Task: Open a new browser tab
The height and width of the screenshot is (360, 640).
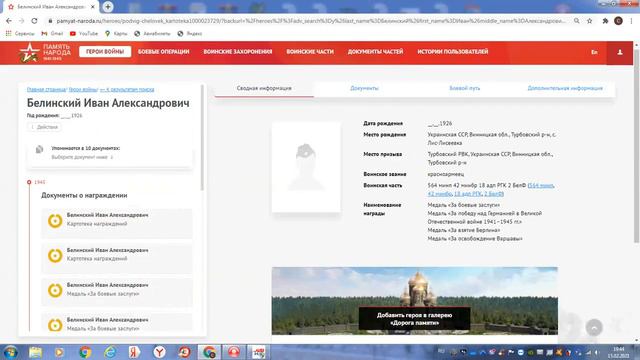Action: (x=108, y=7)
